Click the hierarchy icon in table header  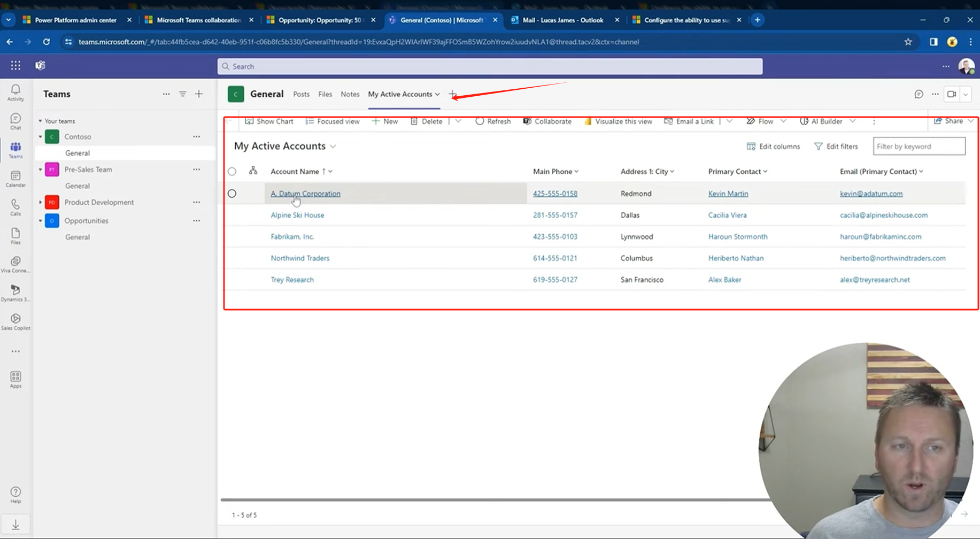pyautogui.click(x=253, y=171)
